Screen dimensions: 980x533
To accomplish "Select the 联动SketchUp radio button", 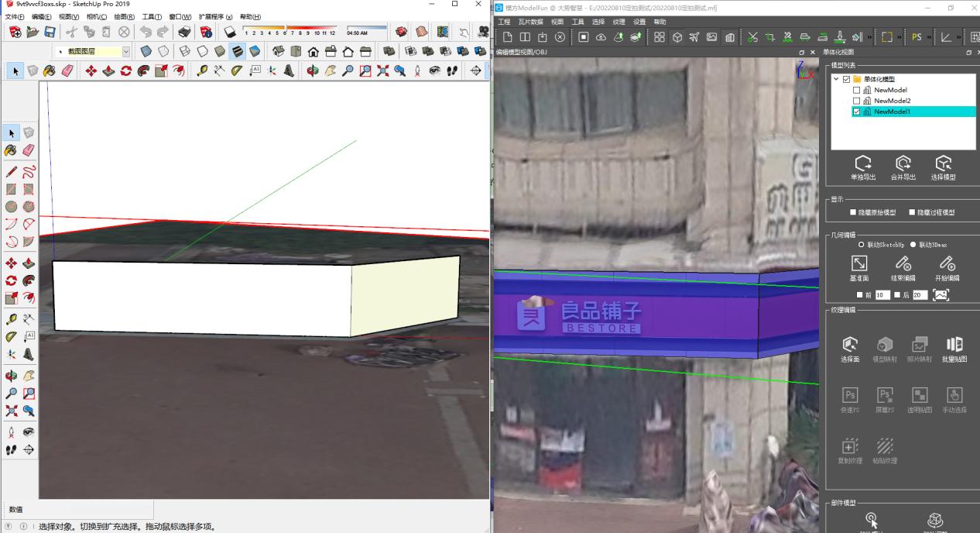I will (862, 245).
